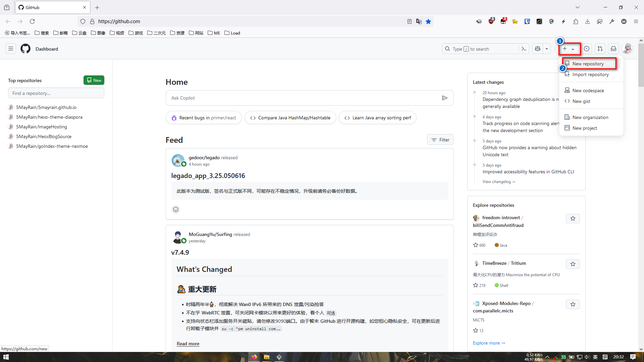The width and height of the screenshot is (644, 362).
Task: Expand the Copilot dropdown arrow
Action: tap(547, 49)
